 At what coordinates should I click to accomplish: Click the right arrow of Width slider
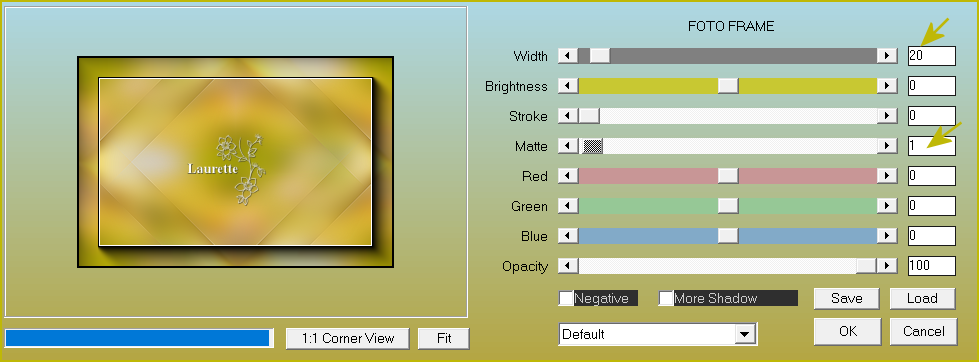[887, 56]
